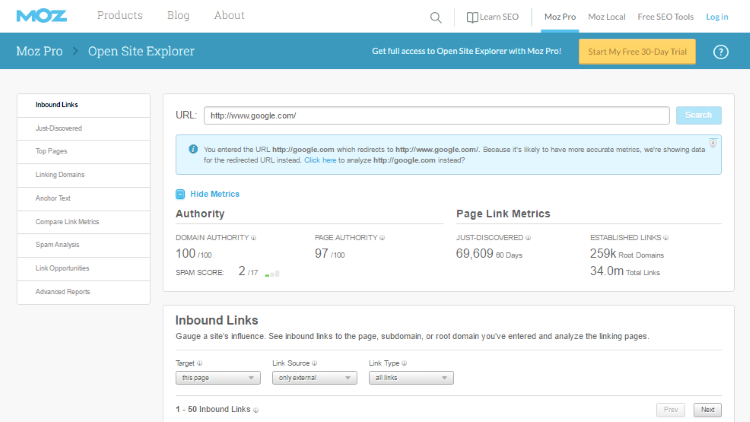This screenshot has width=750, height=422.
Task: Open the Moz Local nav link
Action: point(607,17)
